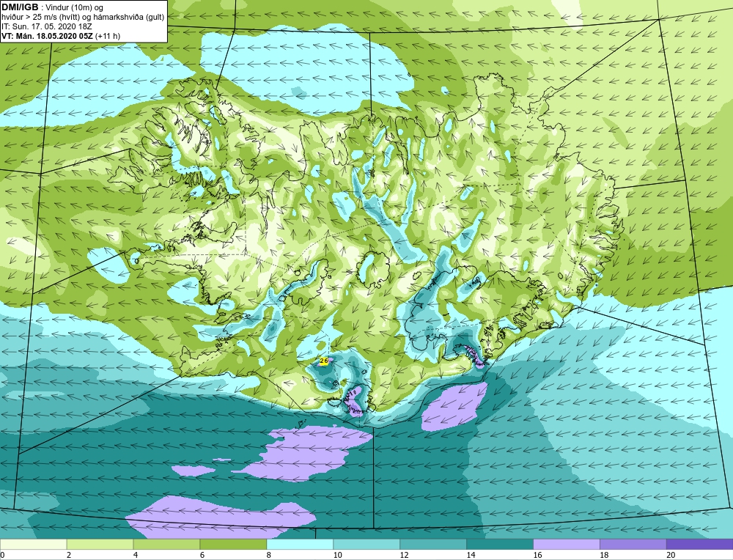The height and width of the screenshot is (560, 733).
Task: Click the 'DMI/IGB : Vindur (10m) og' title line
Action: click(52, 7)
